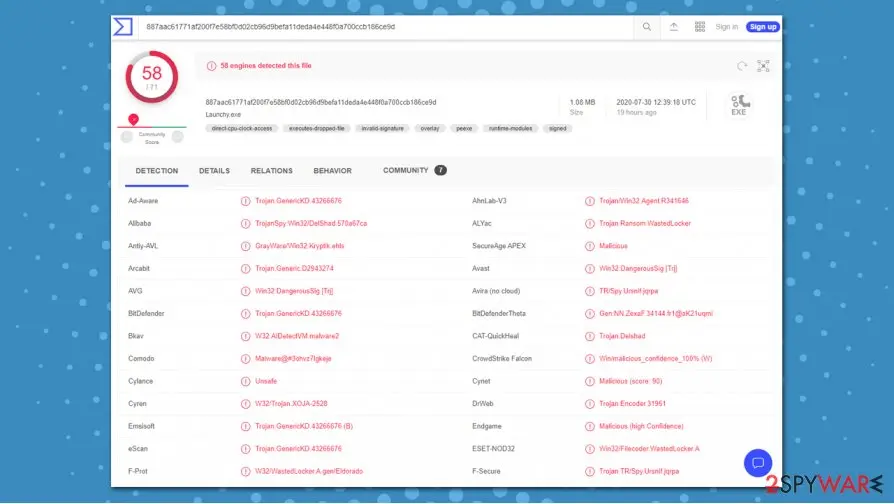Click the similarity graph icon
Image resolution: width=894 pixels, height=504 pixels.
(x=763, y=66)
